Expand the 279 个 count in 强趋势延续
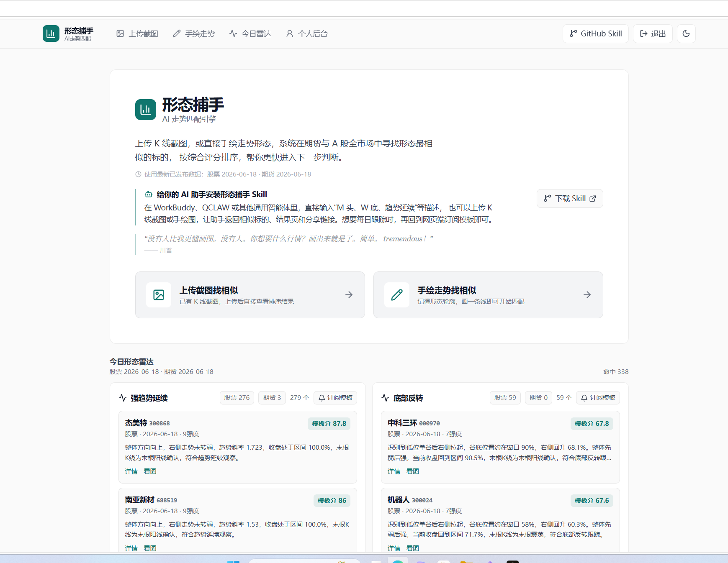728x563 pixels. 300,398
